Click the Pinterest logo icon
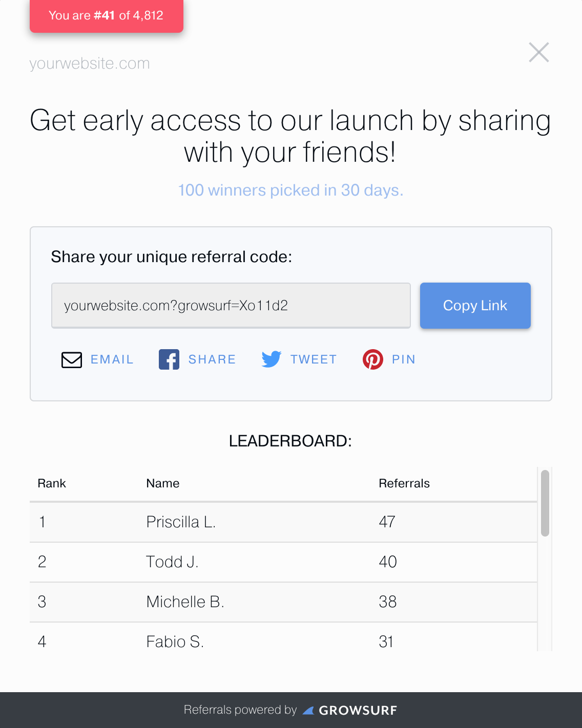582x728 pixels. click(x=373, y=359)
